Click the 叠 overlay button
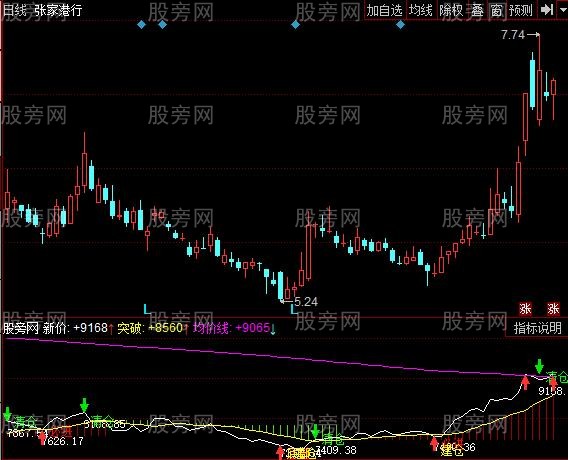This screenshot has width=568, height=460. click(477, 10)
